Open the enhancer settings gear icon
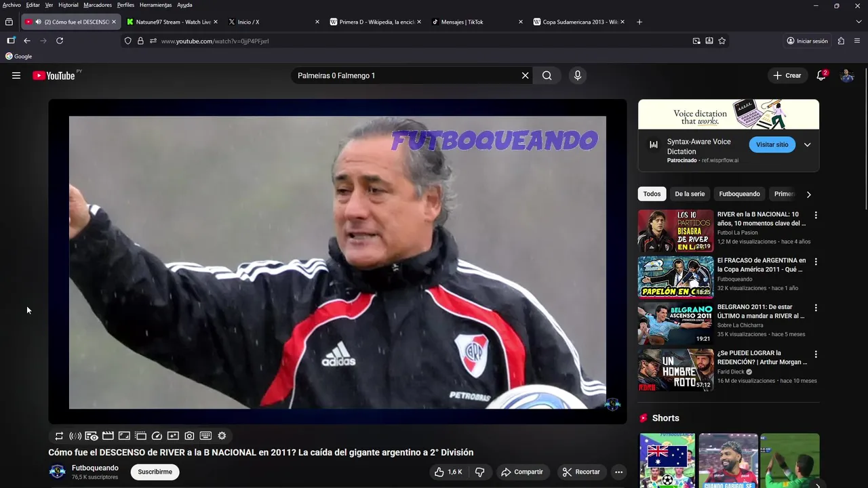 tap(222, 436)
